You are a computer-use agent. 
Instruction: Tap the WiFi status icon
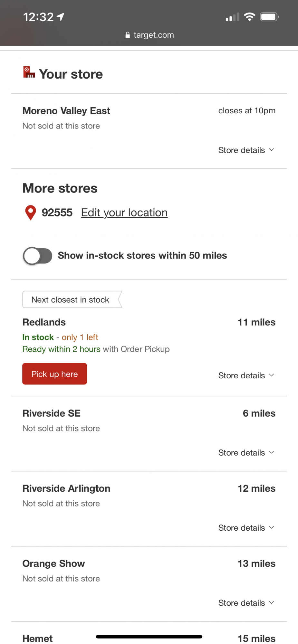click(x=249, y=17)
